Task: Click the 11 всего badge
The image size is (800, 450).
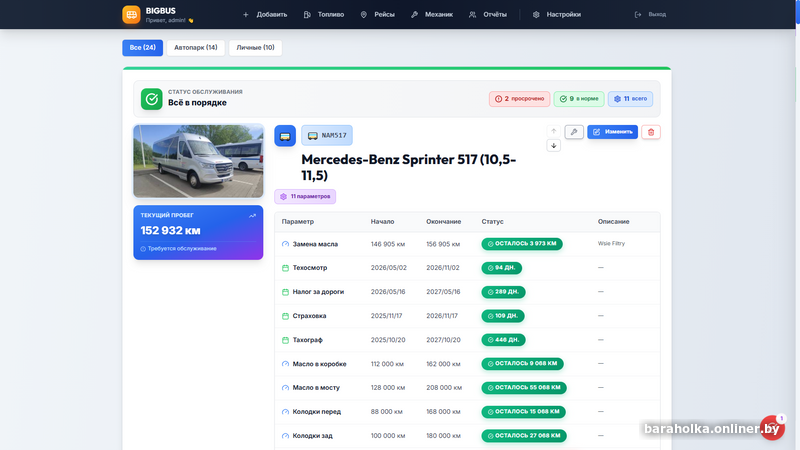Action: coord(630,98)
